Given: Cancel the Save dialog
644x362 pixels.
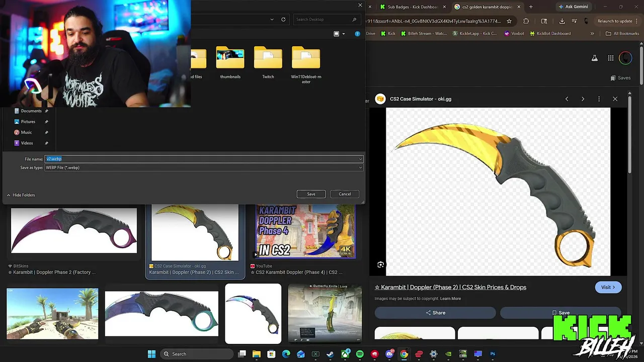Looking at the screenshot, I should point(345,194).
